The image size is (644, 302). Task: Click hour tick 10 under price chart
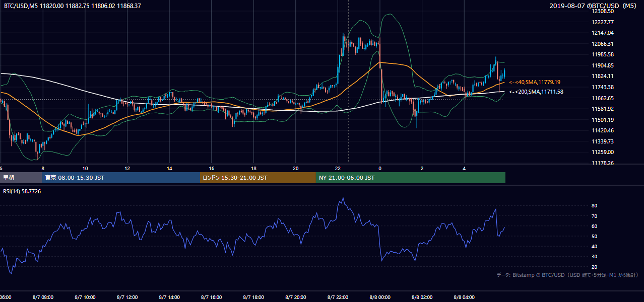(x=85, y=169)
